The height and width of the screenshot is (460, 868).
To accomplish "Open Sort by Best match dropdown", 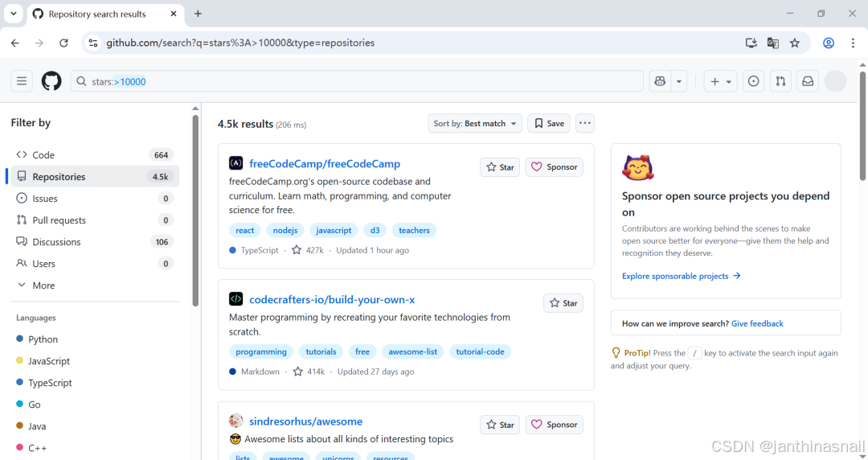I will click(474, 123).
